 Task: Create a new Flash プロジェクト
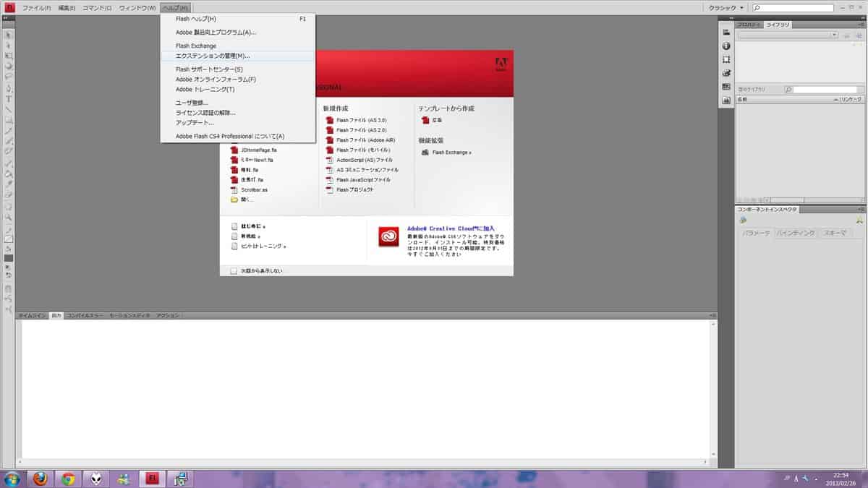point(349,189)
